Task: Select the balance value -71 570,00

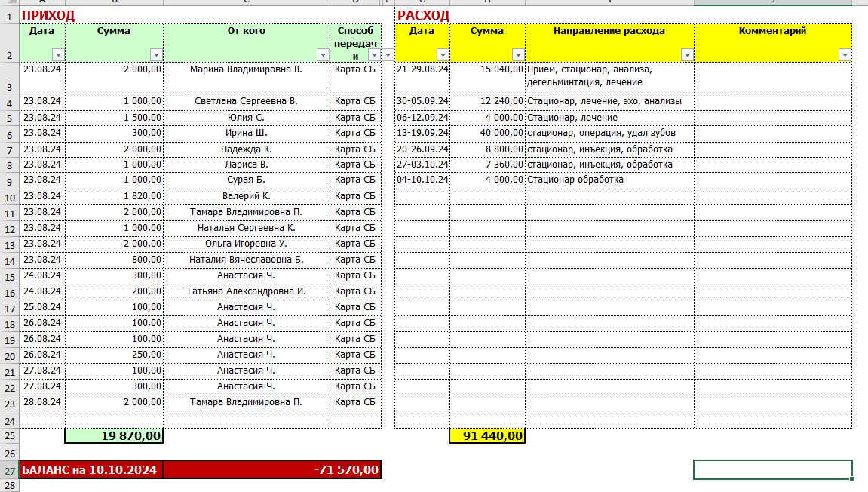Action: [x=271, y=470]
